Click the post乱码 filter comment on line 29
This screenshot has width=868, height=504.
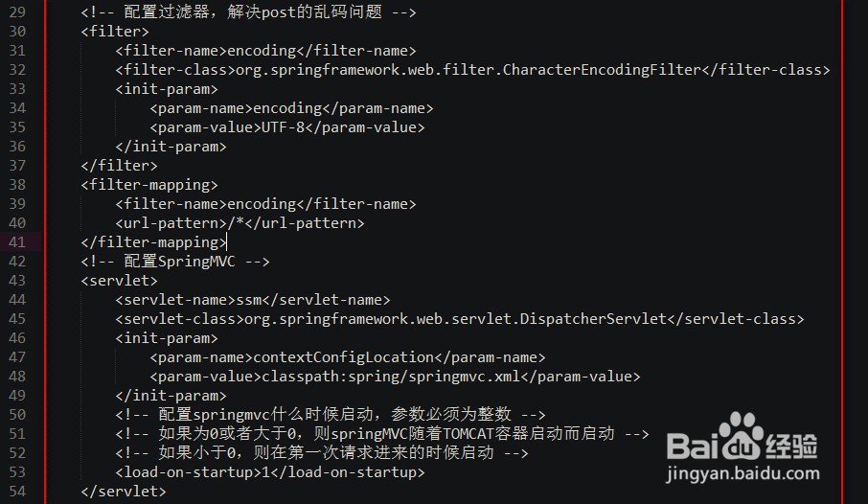[x=248, y=12]
